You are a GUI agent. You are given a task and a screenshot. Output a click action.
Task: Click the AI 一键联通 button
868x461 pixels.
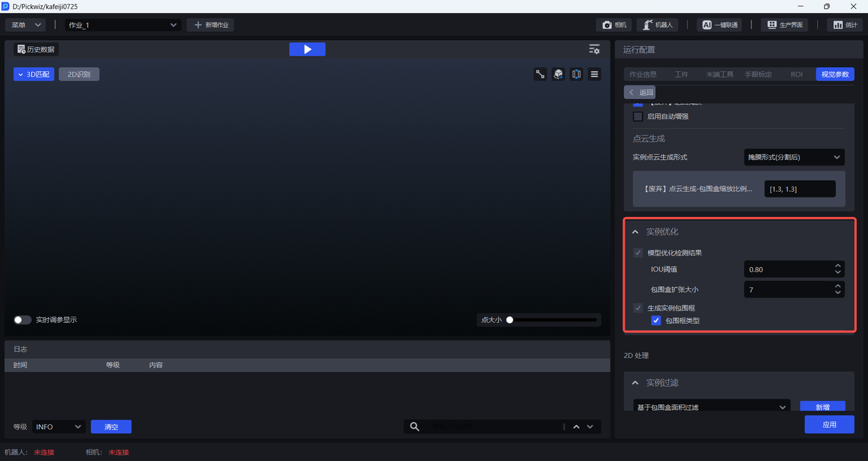pos(719,25)
